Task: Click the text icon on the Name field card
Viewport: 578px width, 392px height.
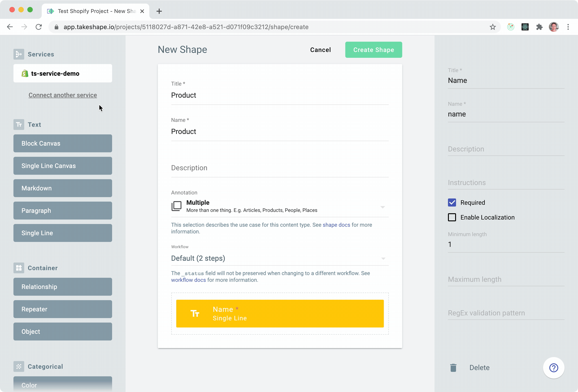Action: click(195, 314)
